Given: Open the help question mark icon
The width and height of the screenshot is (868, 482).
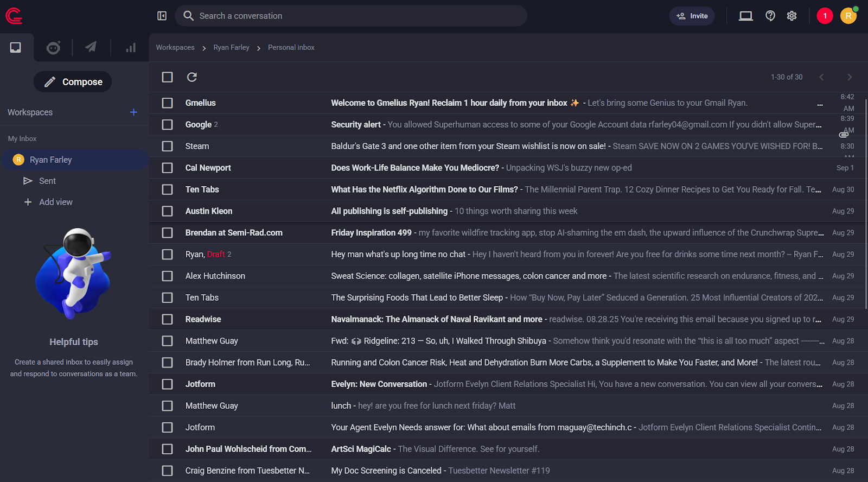Looking at the screenshot, I should click(x=770, y=16).
